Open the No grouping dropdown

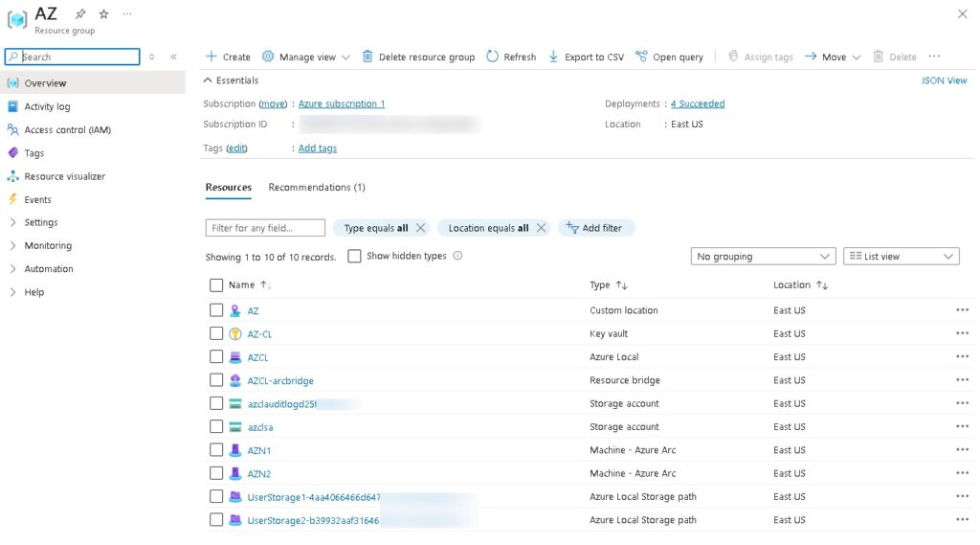click(763, 256)
